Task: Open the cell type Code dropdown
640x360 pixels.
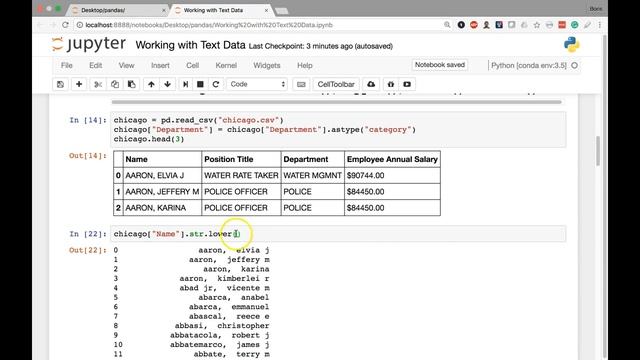Action: [257, 84]
